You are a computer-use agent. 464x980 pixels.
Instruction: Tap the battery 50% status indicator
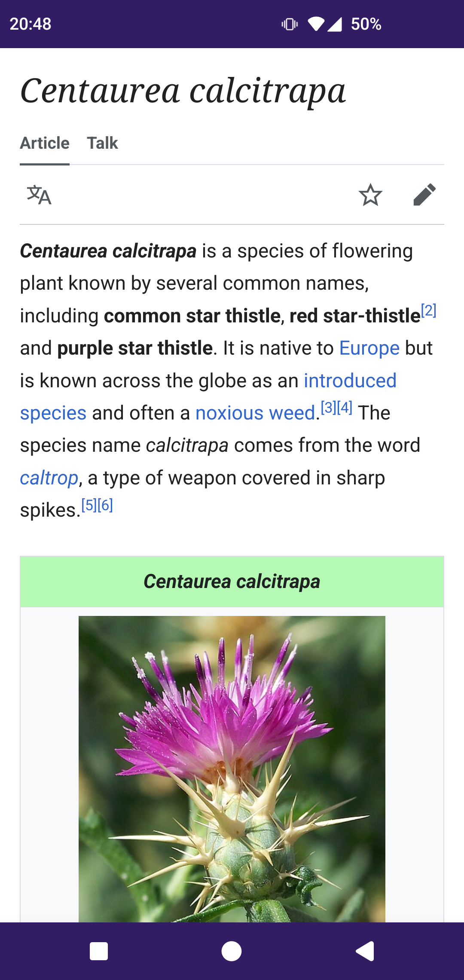point(366,24)
